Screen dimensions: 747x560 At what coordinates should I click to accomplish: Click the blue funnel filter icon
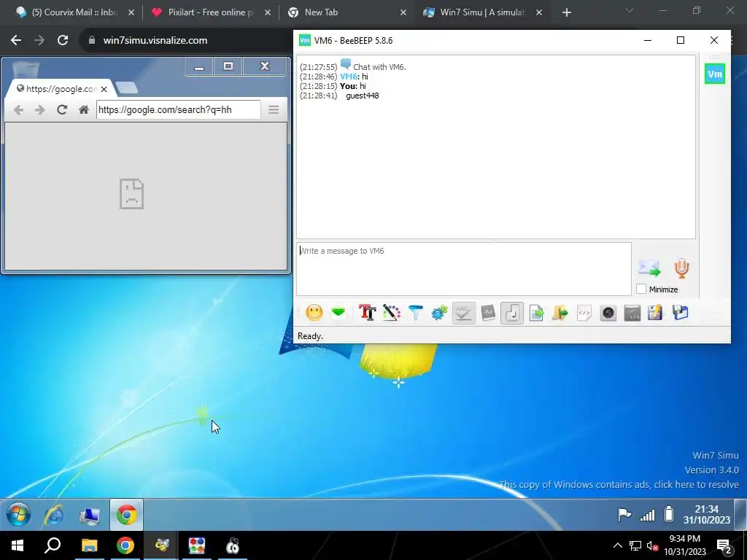415,313
